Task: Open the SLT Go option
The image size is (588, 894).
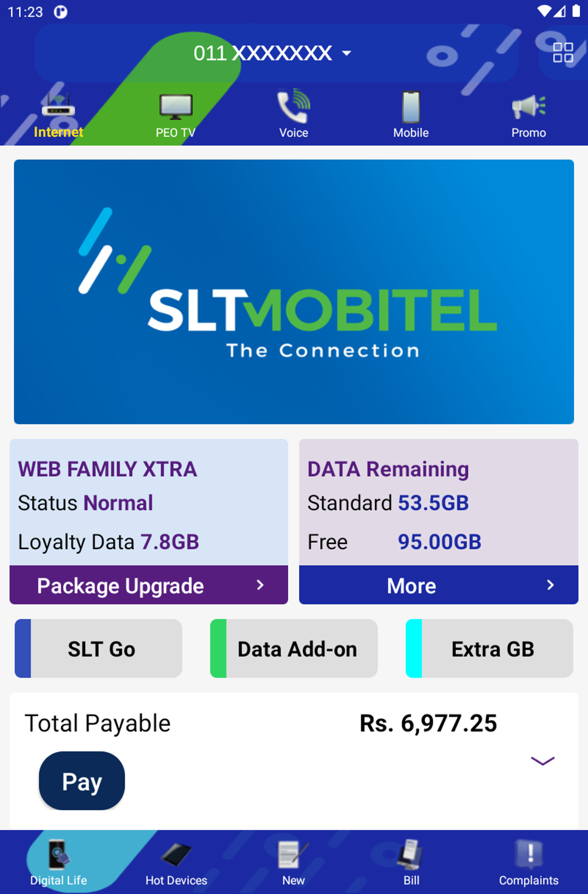Action: point(99,649)
